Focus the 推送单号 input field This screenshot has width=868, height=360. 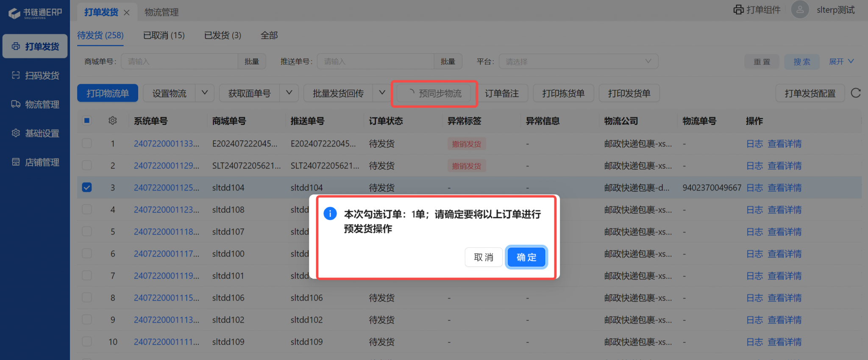[376, 61]
